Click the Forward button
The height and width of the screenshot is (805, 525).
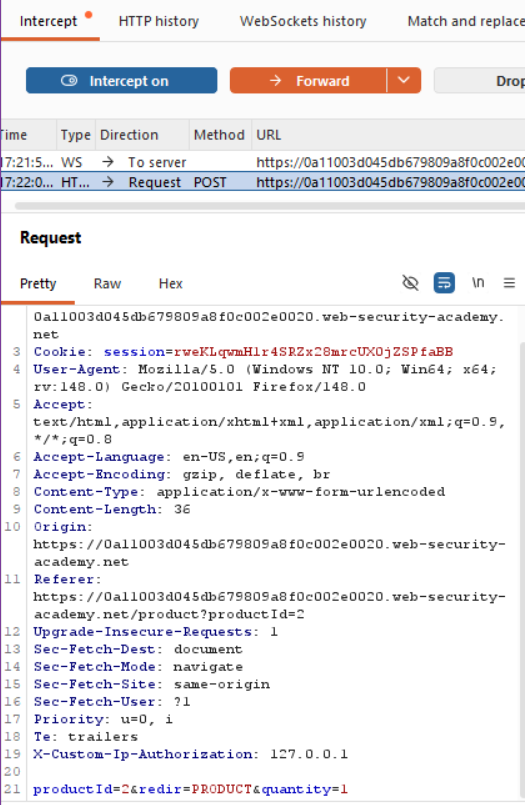pos(308,81)
